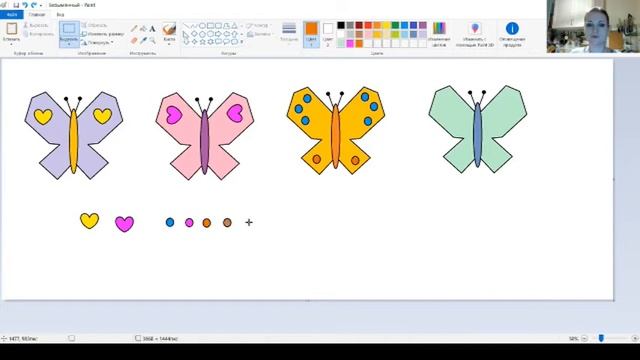Open the Контур shape outline dropdown
Viewport: 640px width, 360px height.
(x=259, y=26)
